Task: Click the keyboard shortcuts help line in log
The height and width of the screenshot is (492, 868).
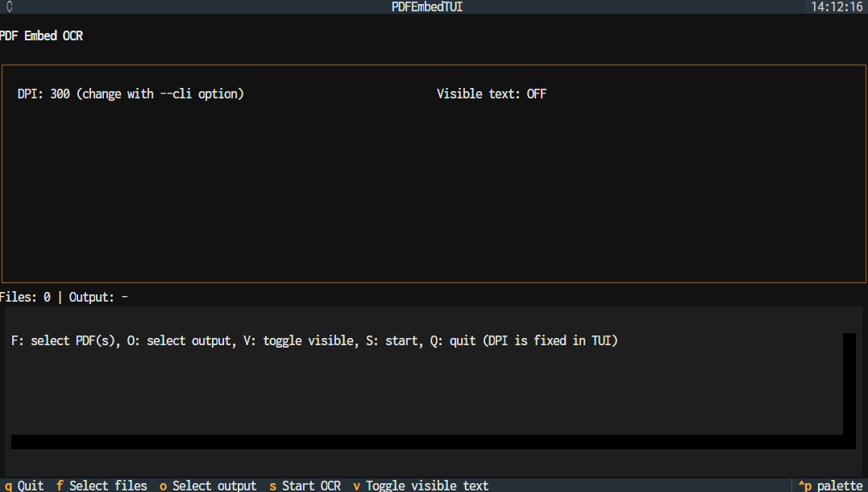Action: click(x=314, y=340)
